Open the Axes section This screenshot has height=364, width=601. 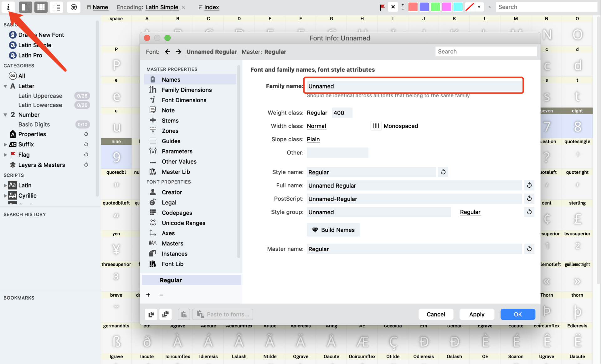(168, 233)
